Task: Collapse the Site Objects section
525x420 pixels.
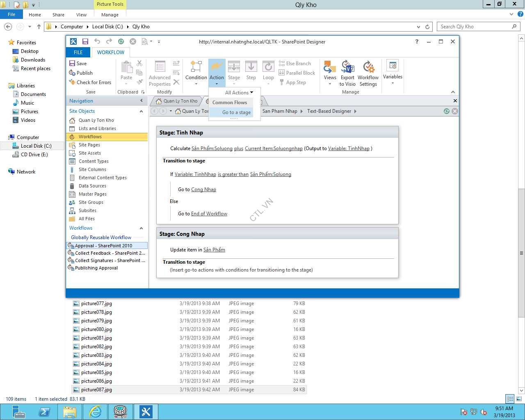Action: point(141,111)
